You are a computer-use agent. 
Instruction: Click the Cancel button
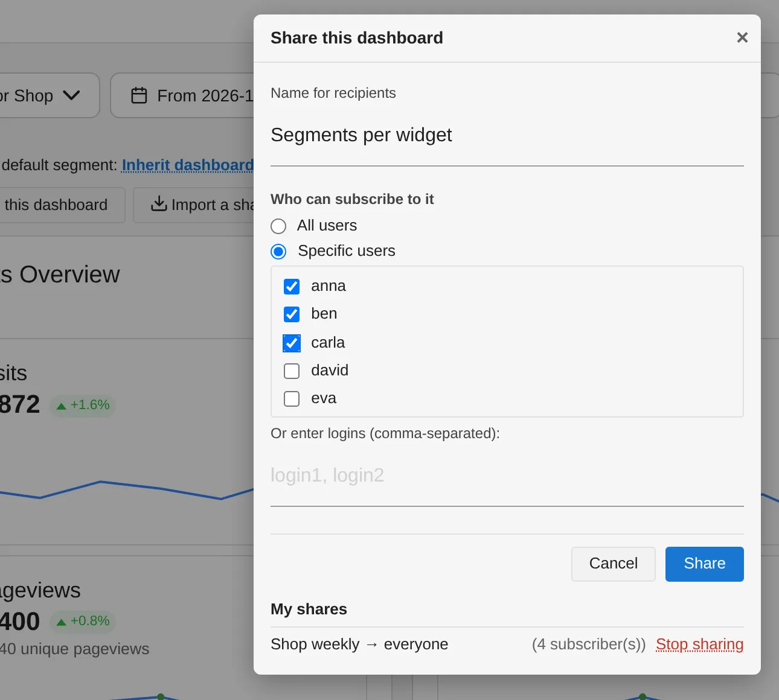614,564
